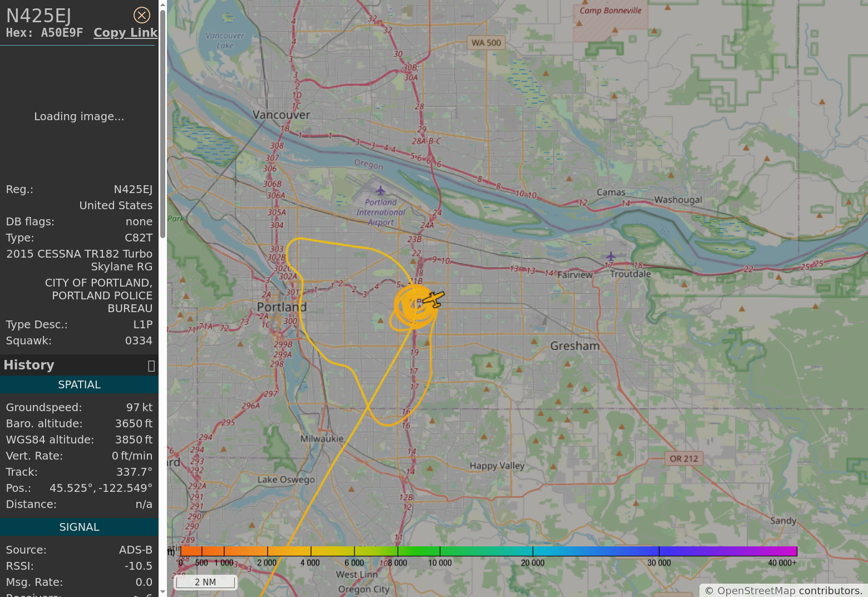The width and height of the screenshot is (868, 597).
Task: Collapse the SIGNAL section header
Action: click(79, 527)
